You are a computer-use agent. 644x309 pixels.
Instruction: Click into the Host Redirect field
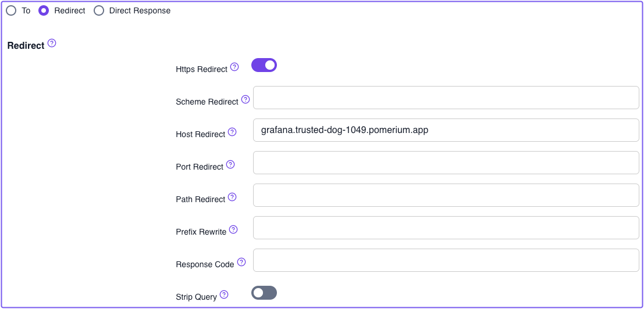(446, 130)
